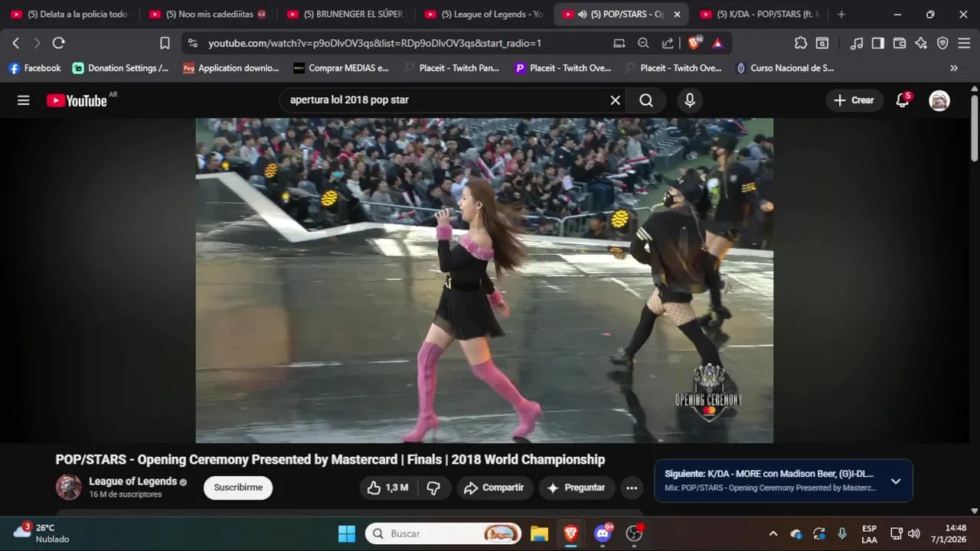This screenshot has width=980, height=551.
Task: Toggle the Brave VPN shield icon
Action: point(942,43)
